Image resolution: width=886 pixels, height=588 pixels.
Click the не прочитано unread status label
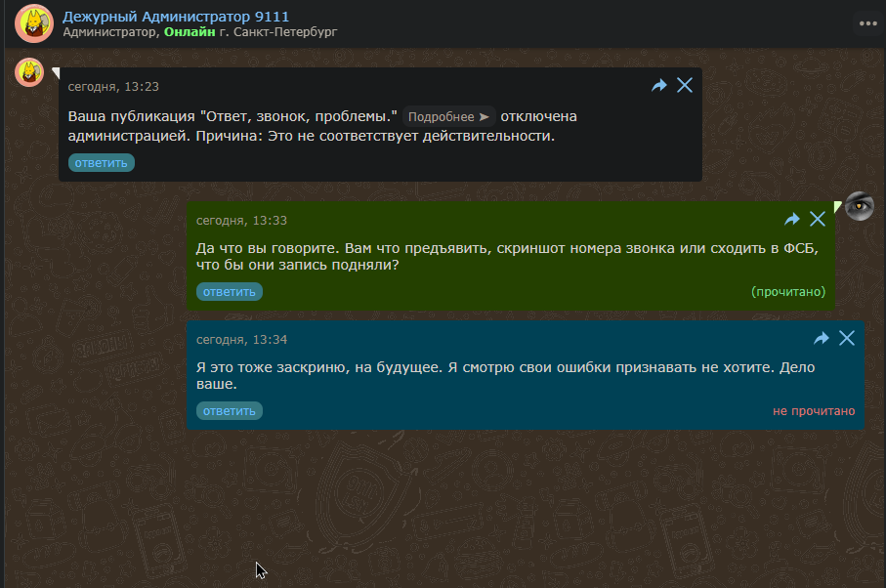tap(813, 411)
